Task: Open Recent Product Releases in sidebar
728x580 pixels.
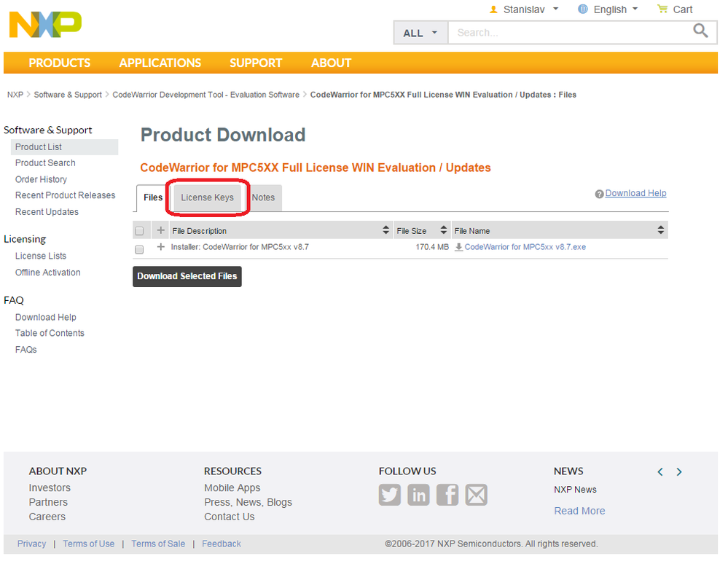Action: tap(66, 195)
